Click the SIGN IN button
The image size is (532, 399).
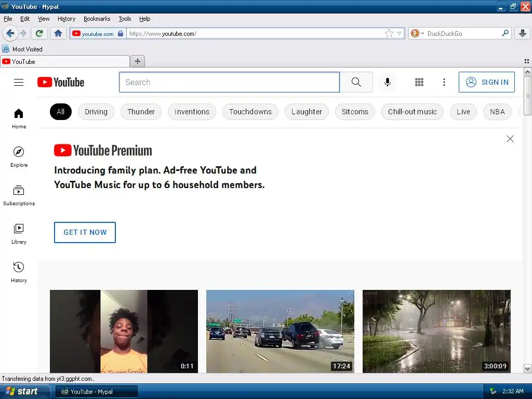[486, 82]
